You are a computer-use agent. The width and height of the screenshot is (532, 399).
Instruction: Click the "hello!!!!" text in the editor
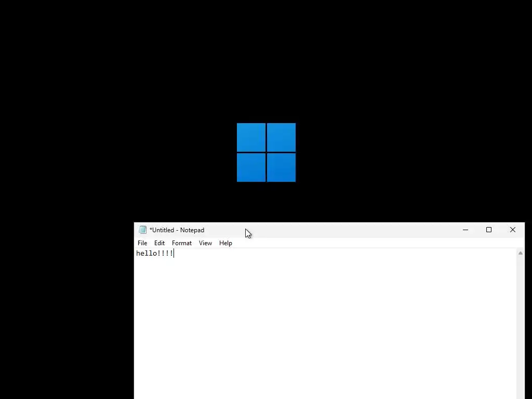pos(155,254)
